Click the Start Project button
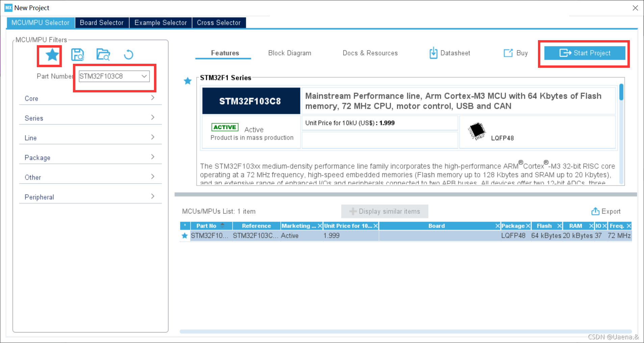 click(x=585, y=53)
